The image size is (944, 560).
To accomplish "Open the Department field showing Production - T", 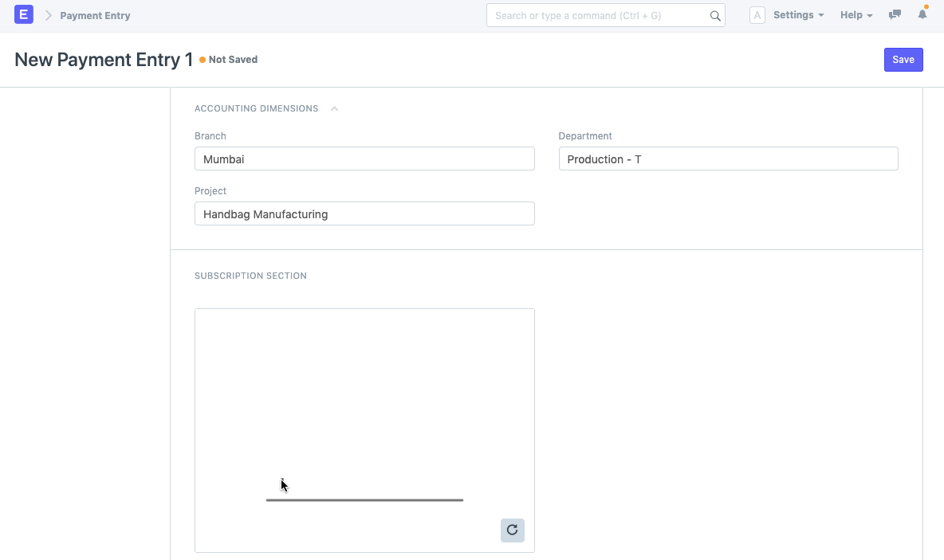I will coord(728,159).
